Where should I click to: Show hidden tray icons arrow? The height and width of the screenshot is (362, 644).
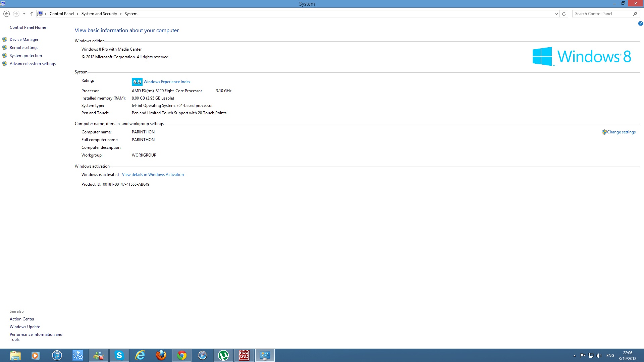(575, 356)
